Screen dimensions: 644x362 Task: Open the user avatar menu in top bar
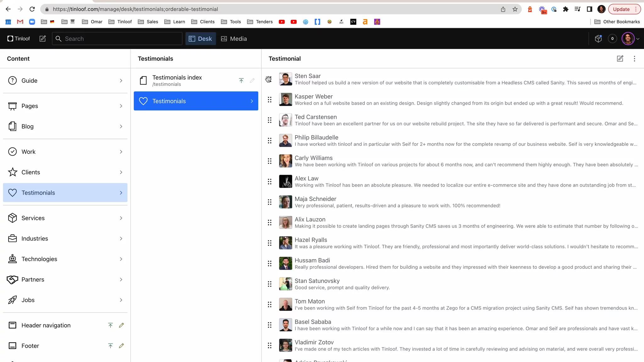[630, 39]
